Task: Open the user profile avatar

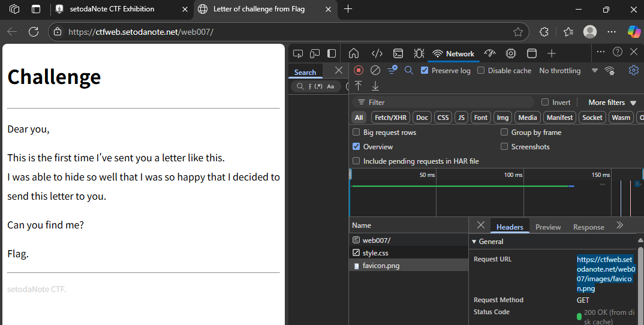Action: click(x=590, y=32)
